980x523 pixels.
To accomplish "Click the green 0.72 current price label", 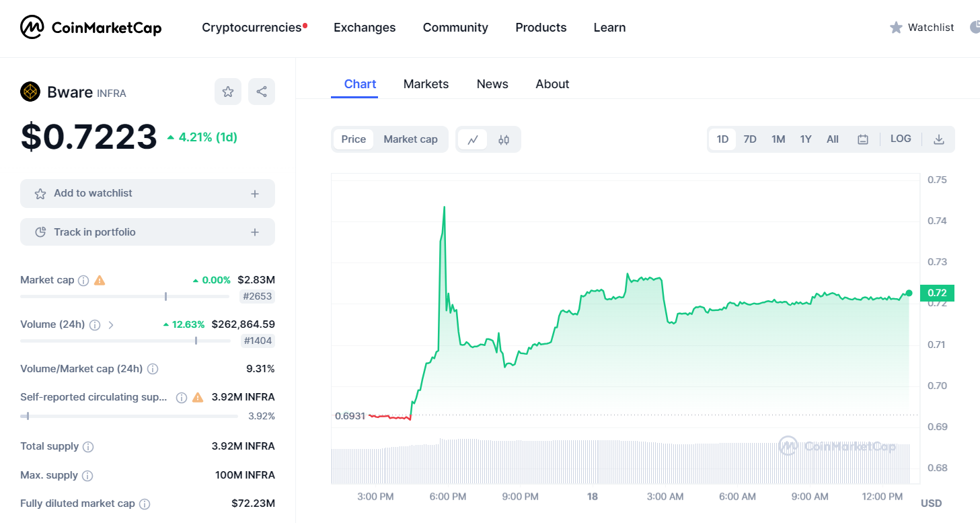I will coord(937,293).
